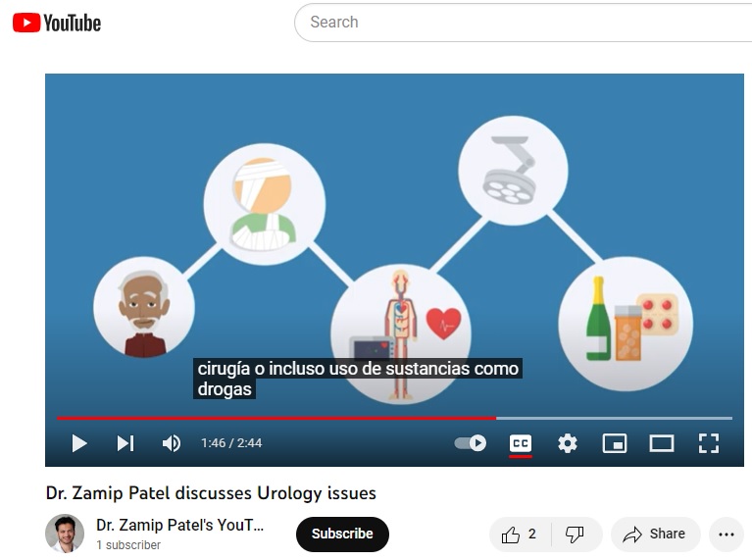
Task: Click the video title about Urology issues
Action: pos(211,493)
